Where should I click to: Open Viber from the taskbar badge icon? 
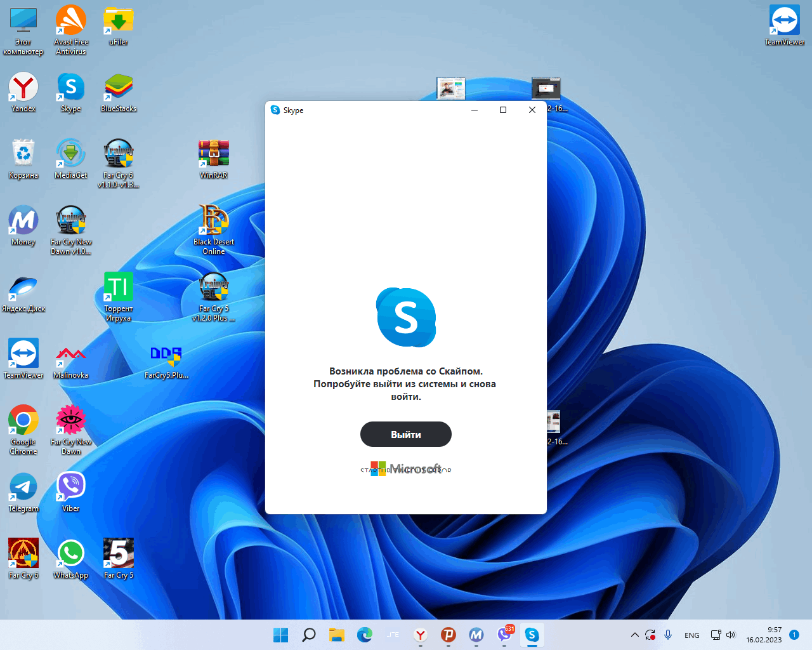pyautogui.click(x=504, y=635)
